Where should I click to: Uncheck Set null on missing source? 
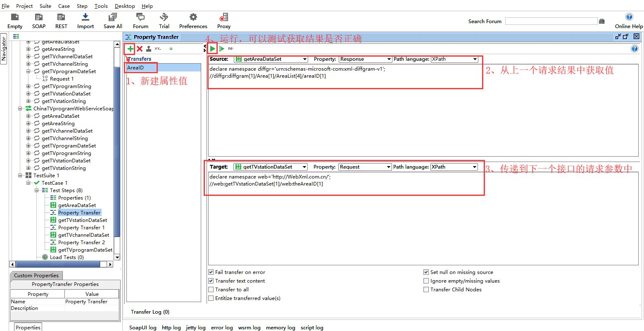click(426, 272)
